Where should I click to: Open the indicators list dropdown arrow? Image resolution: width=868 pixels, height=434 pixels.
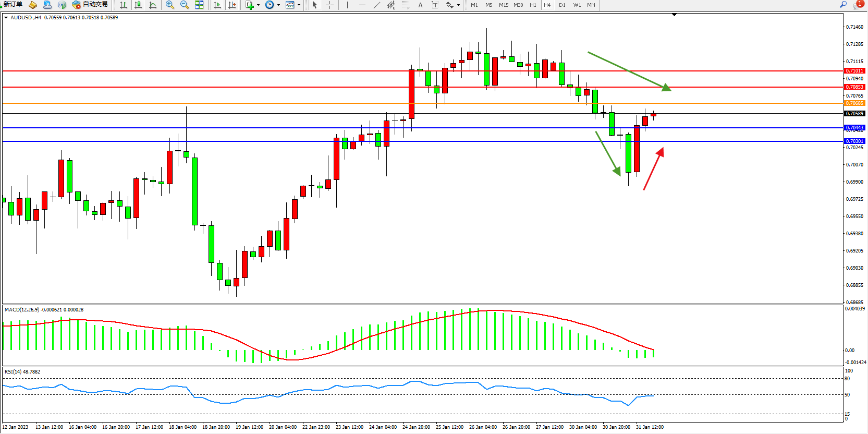tap(258, 5)
